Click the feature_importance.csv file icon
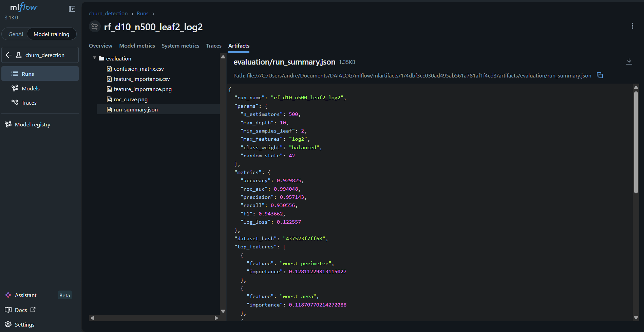 tap(109, 79)
